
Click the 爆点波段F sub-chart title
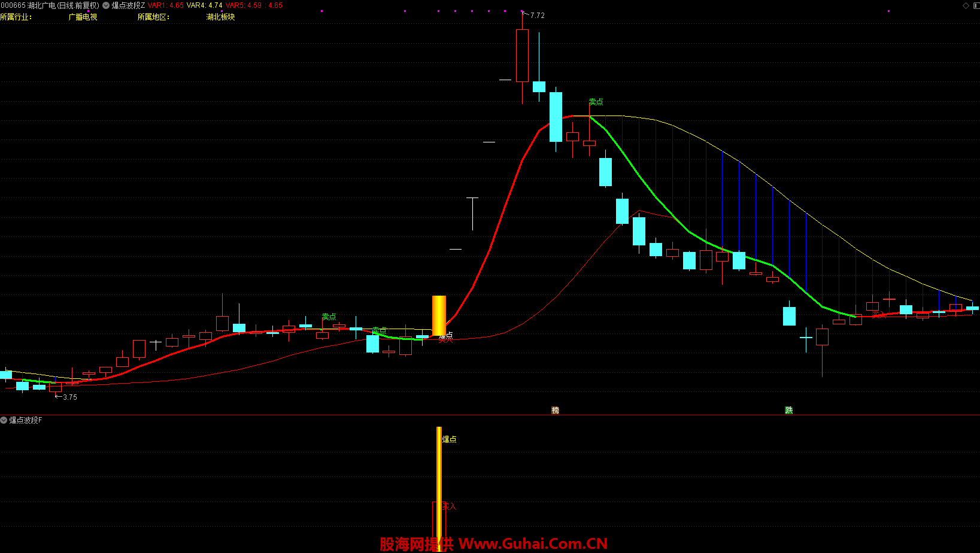coord(26,420)
